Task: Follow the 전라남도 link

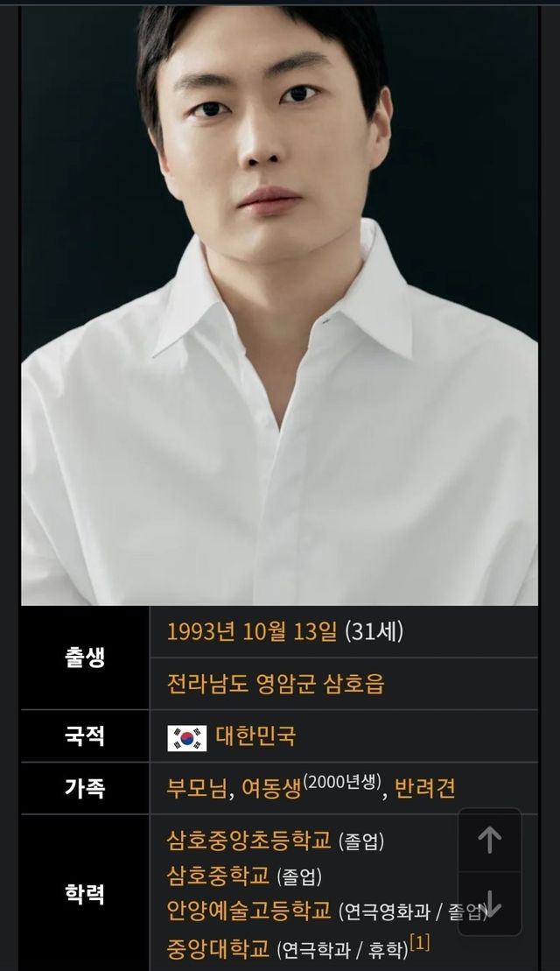Action: point(208,684)
